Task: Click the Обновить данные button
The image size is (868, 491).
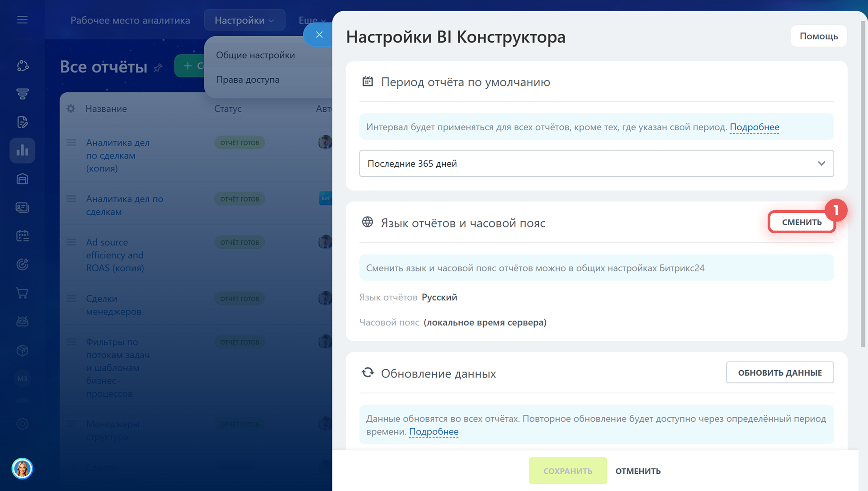Action: pyautogui.click(x=780, y=373)
